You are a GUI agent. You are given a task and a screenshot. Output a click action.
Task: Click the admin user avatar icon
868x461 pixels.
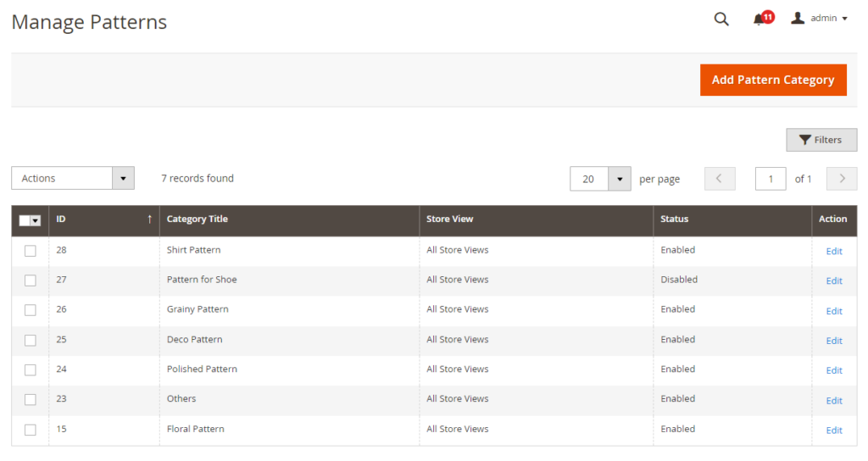(x=798, y=18)
